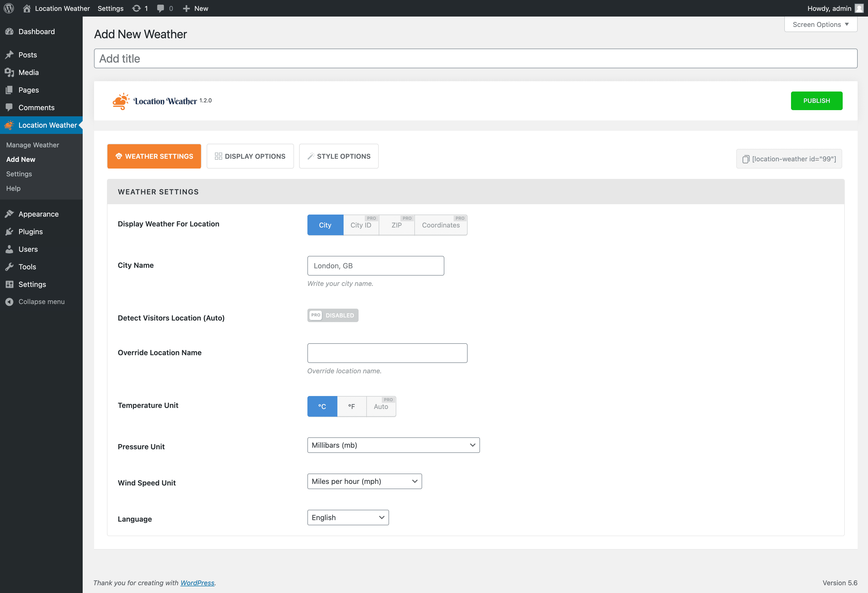Click the Appearance paintbrush icon
868x593 pixels.
(9, 214)
